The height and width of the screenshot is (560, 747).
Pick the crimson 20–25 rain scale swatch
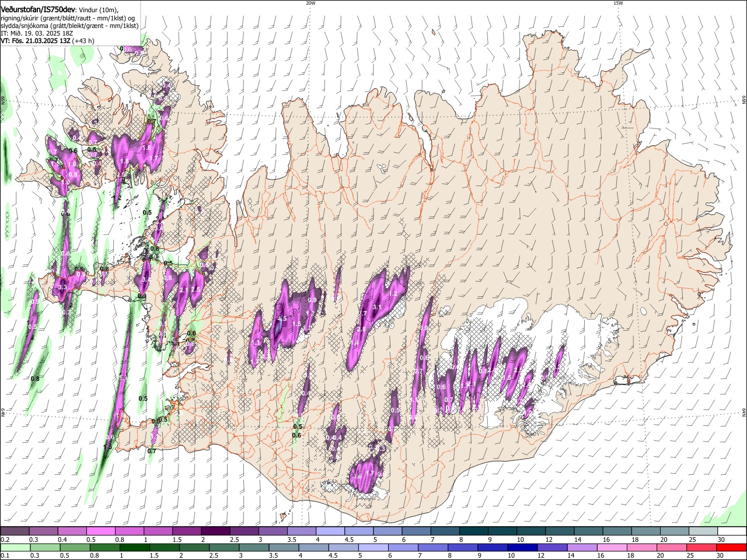[x=702, y=547]
